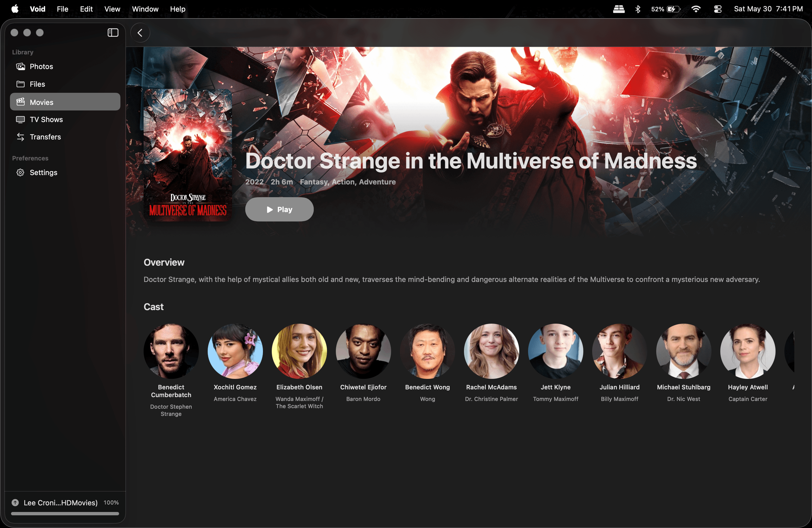Screen dimensions: 812x528
Task: Select Jett Klyne's cast photo
Action: point(556,351)
